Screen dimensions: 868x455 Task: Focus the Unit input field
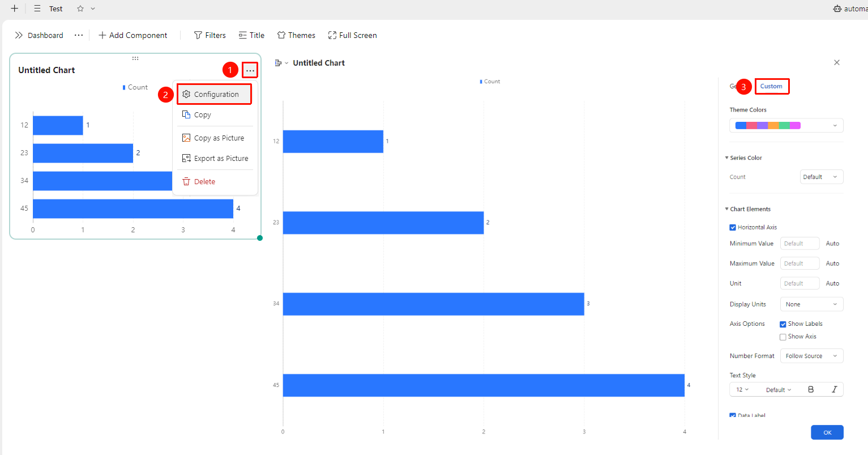[799, 283]
